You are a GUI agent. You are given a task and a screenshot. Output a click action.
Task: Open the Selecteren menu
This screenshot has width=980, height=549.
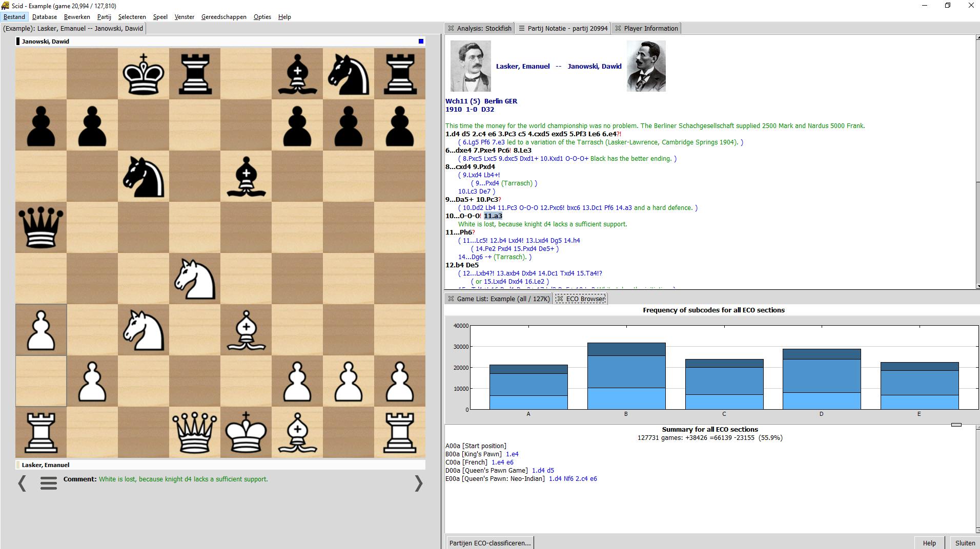tap(132, 17)
